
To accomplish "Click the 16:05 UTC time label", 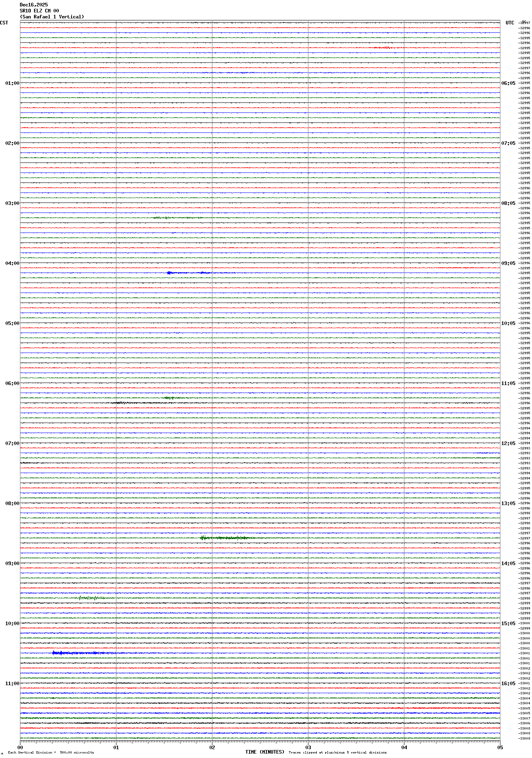I will (x=508, y=684).
